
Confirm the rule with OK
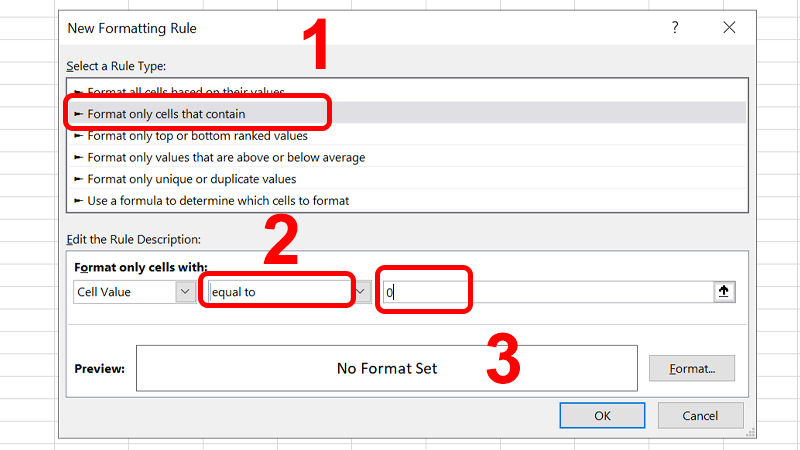pos(602,415)
